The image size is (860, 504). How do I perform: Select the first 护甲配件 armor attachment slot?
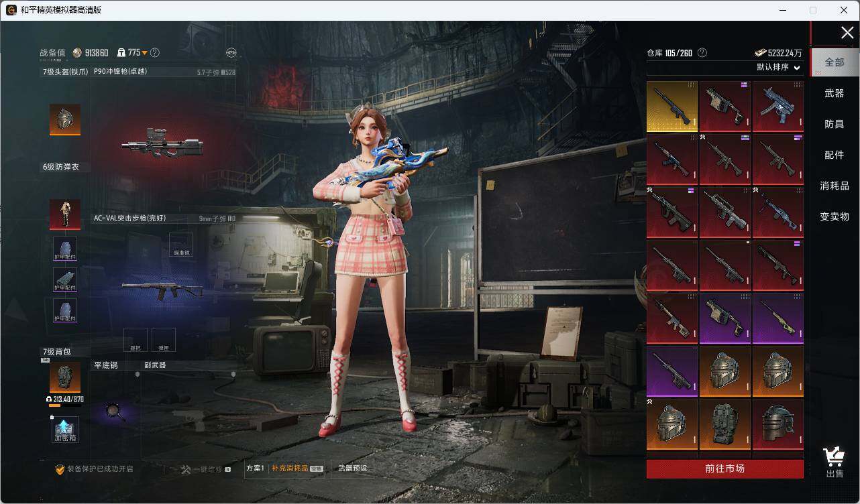point(65,249)
